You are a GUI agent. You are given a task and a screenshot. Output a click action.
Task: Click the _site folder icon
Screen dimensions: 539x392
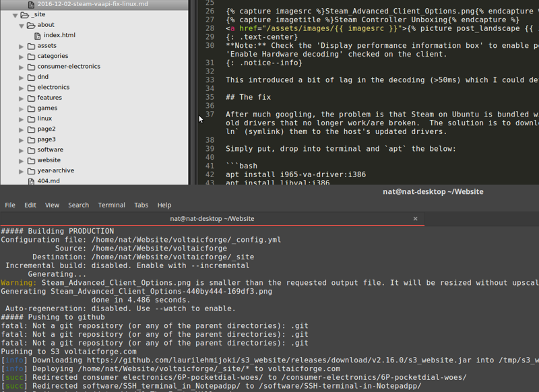(23, 14)
